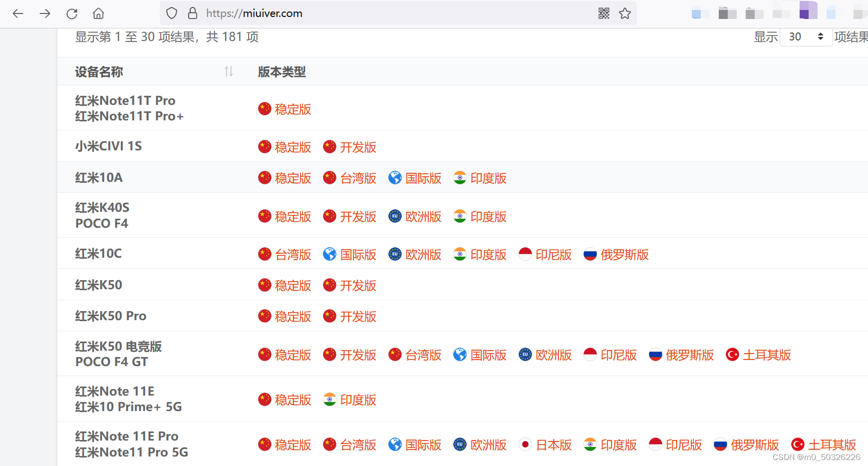Open the QR code icon in address bar
The height and width of the screenshot is (466, 868).
604,13
